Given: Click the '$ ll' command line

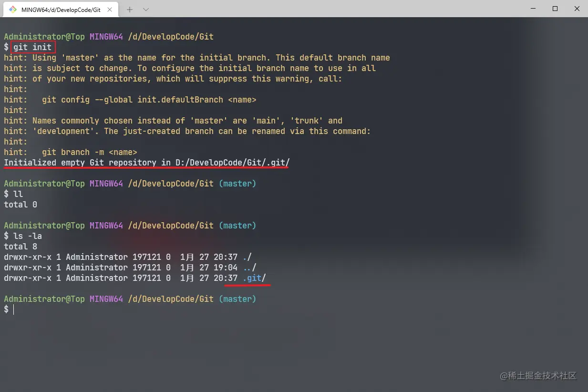Looking at the screenshot, I should (x=13, y=194).
